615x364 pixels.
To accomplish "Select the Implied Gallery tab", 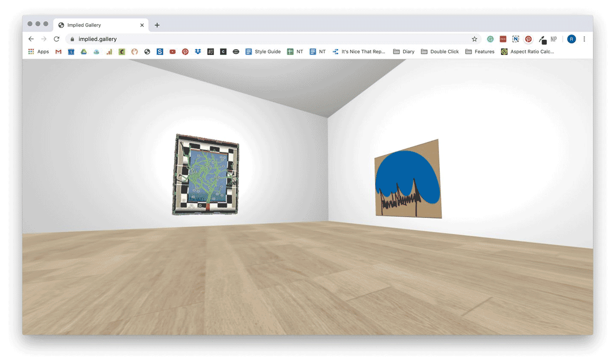I will (101, 25).
